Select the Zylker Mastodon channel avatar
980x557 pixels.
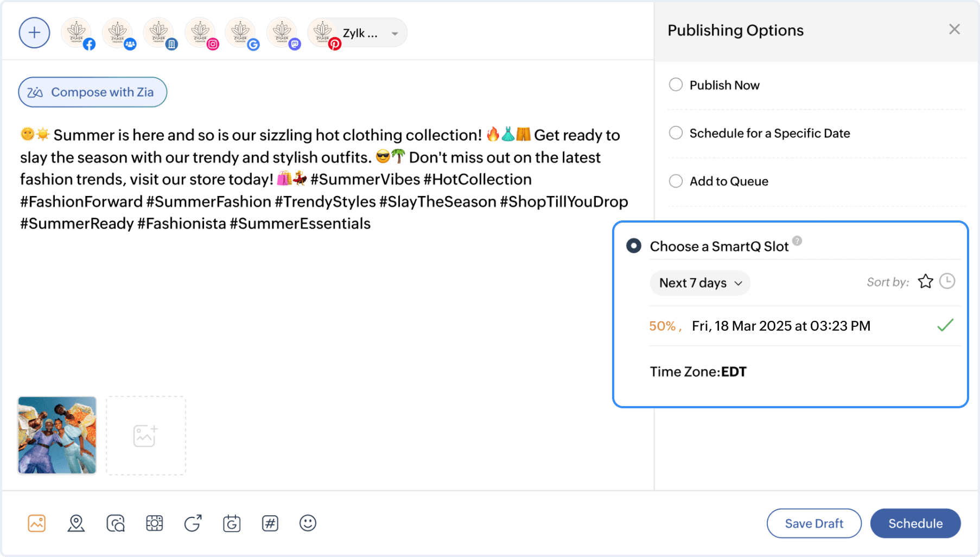pos(282,33)
